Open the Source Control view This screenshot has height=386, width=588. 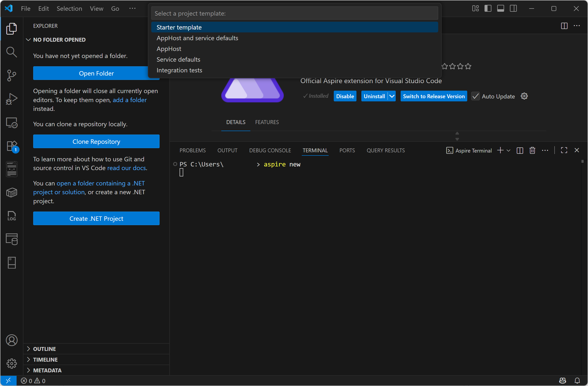tap(11, 75)
